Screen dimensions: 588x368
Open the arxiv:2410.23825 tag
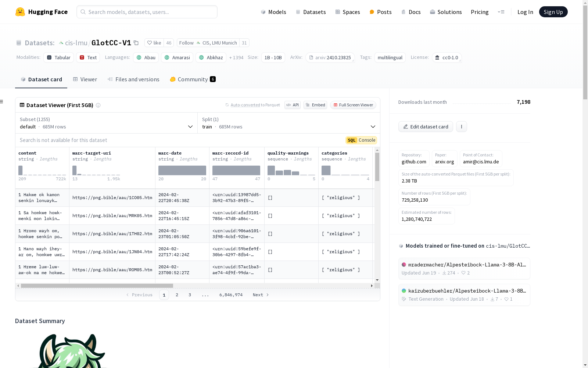pyautogui.click(x=330, y=57)
